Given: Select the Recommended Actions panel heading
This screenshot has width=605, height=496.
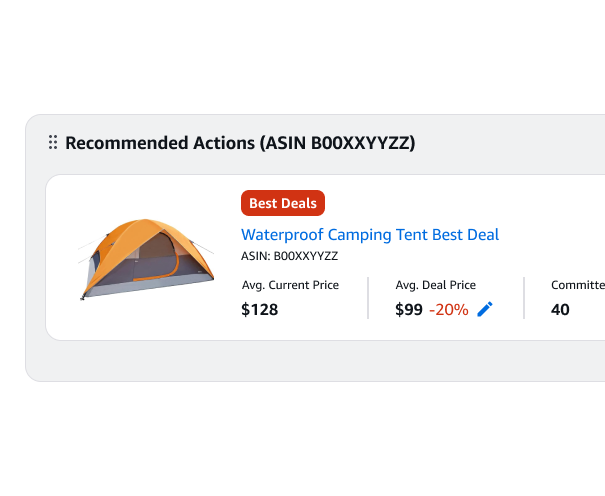Looking at the screenshot, I should tap(240, 143).
